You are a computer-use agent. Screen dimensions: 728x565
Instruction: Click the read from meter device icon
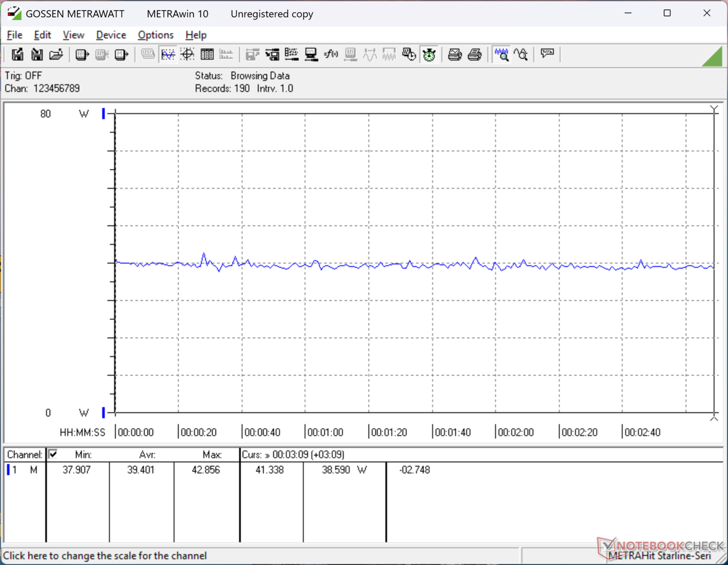tap(82, 55)
